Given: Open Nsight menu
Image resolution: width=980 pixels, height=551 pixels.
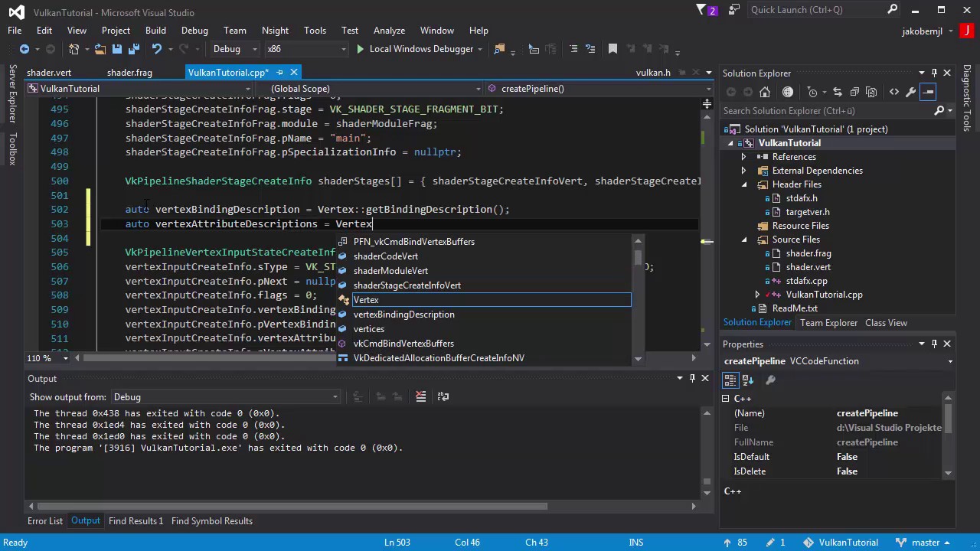Looking at the screenshot, I should pos(275,30).
